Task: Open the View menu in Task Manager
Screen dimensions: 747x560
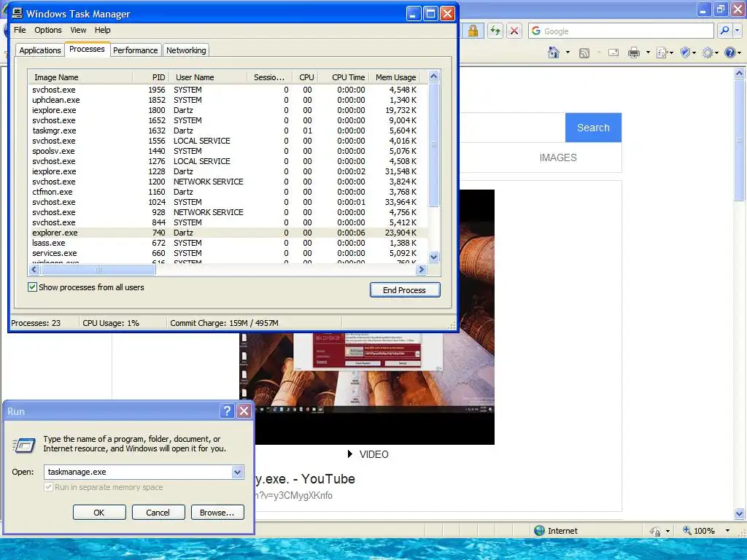Action: (78, 30)
